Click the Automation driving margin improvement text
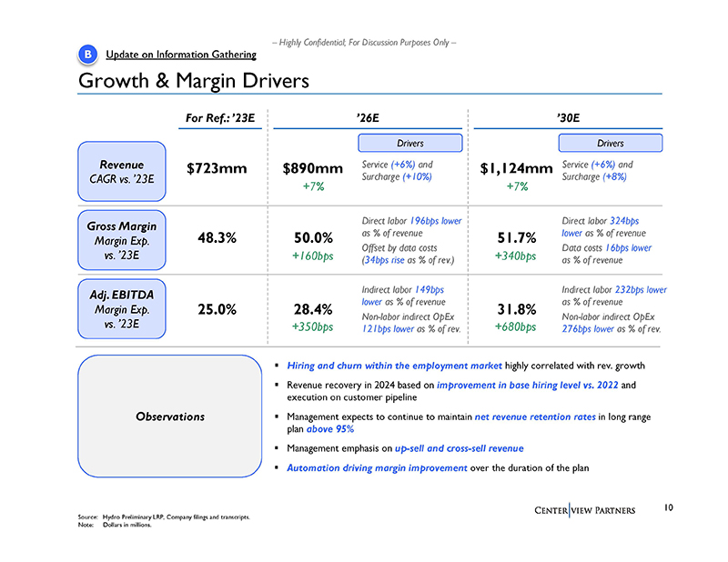 coord(376,468)
